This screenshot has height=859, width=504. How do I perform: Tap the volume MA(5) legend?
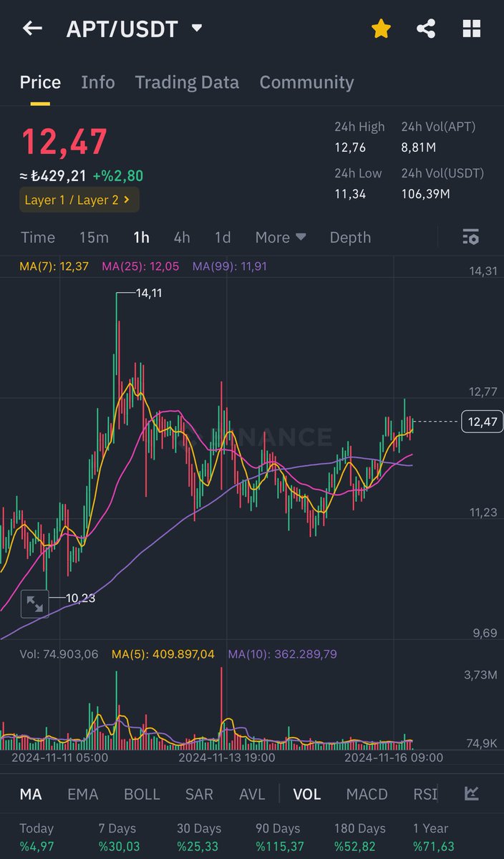163,654
